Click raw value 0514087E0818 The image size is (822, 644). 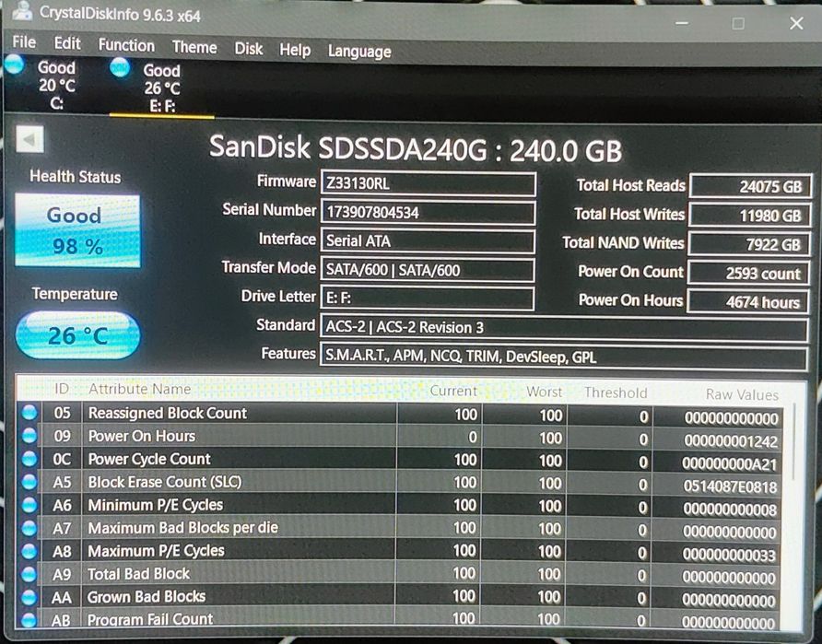click(730, 487)
